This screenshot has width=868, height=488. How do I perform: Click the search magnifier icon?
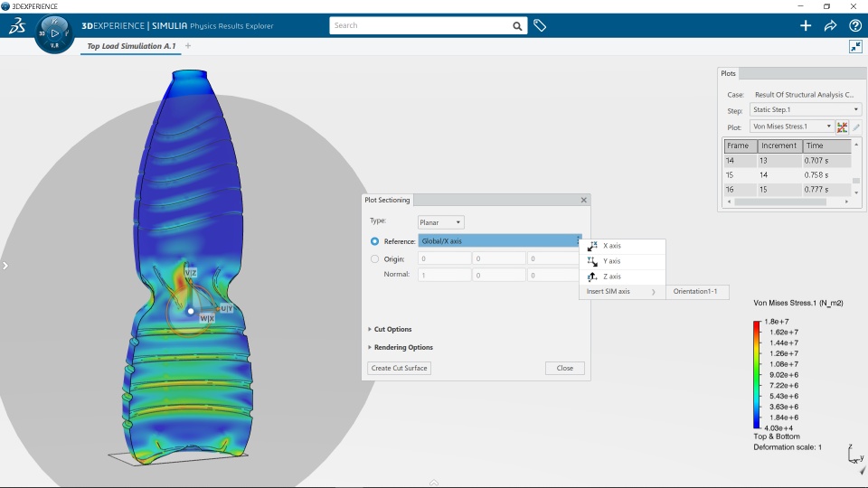(517, 25)
